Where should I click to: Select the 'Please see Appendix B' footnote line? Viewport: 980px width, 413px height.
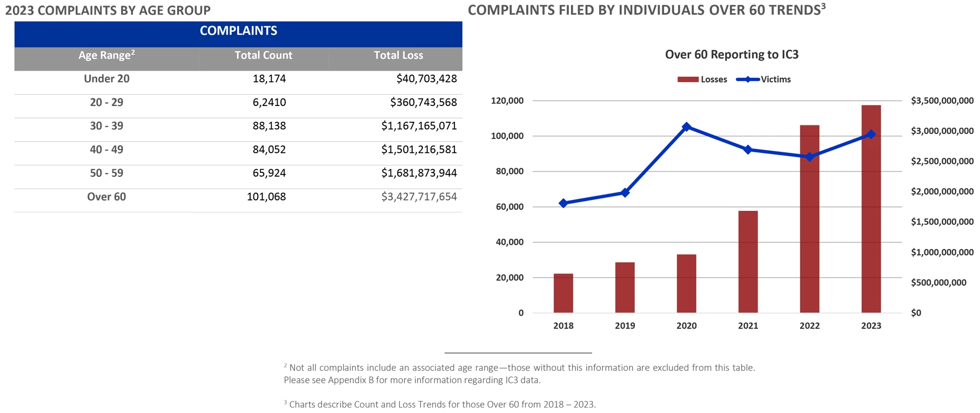(x=412, y=380)
